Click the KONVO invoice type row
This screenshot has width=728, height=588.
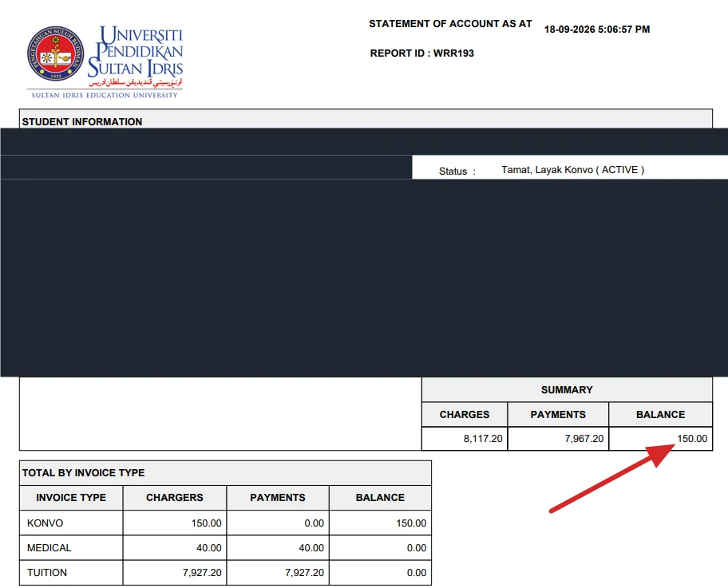225,523
